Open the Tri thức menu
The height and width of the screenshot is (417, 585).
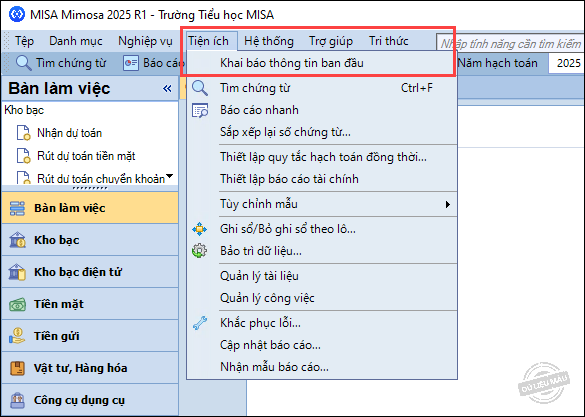(388, 41)
